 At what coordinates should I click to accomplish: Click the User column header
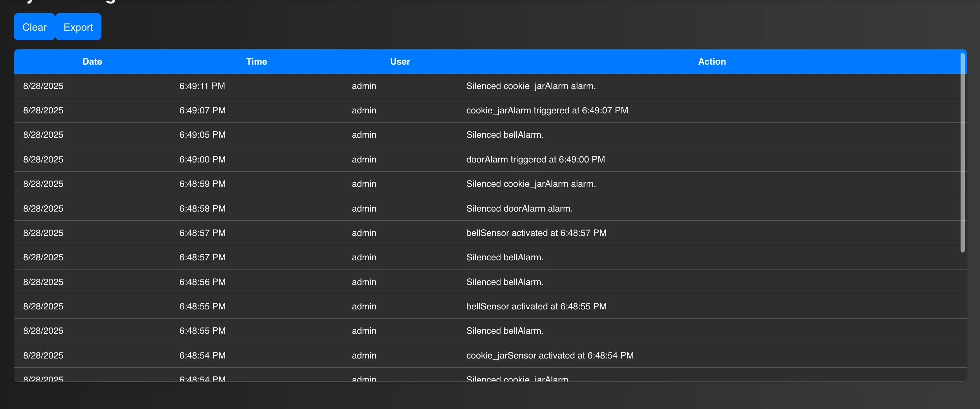(x=400, y=61)
